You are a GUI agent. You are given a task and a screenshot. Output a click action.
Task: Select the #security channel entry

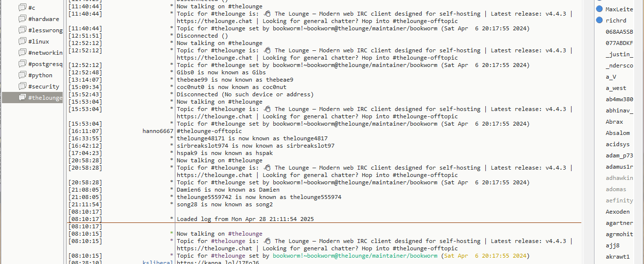tap(44, 87)
